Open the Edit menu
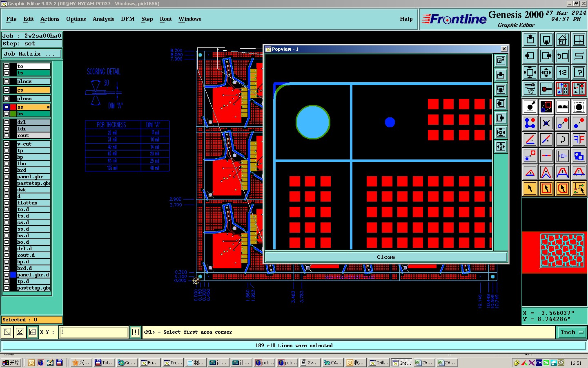 pyautogui.click(x=29, y=19)
